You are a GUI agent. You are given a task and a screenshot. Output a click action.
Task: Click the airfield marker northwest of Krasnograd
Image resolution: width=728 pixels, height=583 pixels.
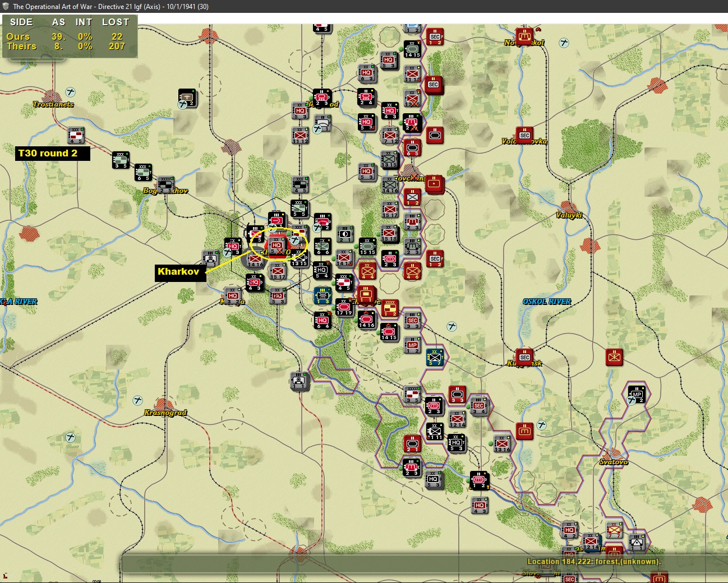138,400
